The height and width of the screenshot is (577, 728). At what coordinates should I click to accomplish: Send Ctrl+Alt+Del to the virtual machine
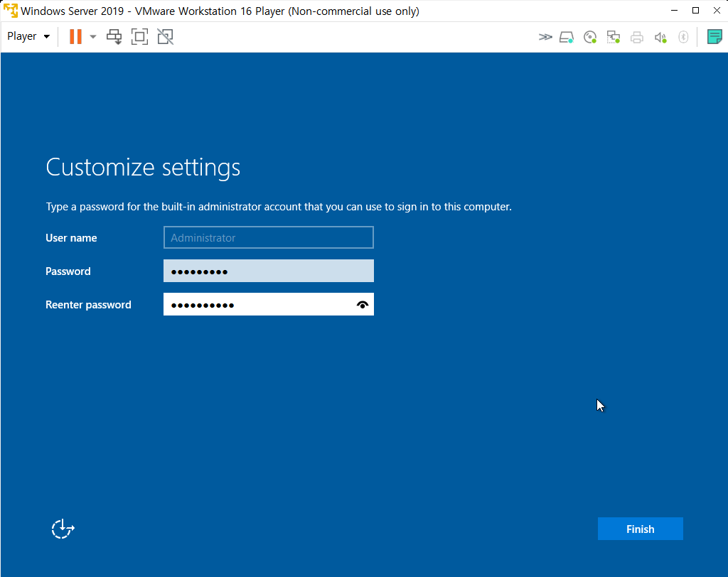pos(114,37)
